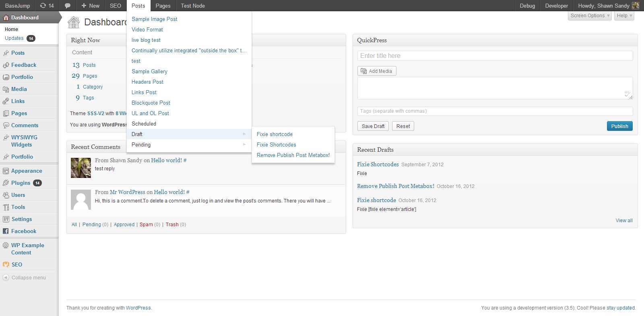The height and width of the screenshot is (316, 644).
Task: Click the stay updated footer link
Action: click(x=621, y=308)
